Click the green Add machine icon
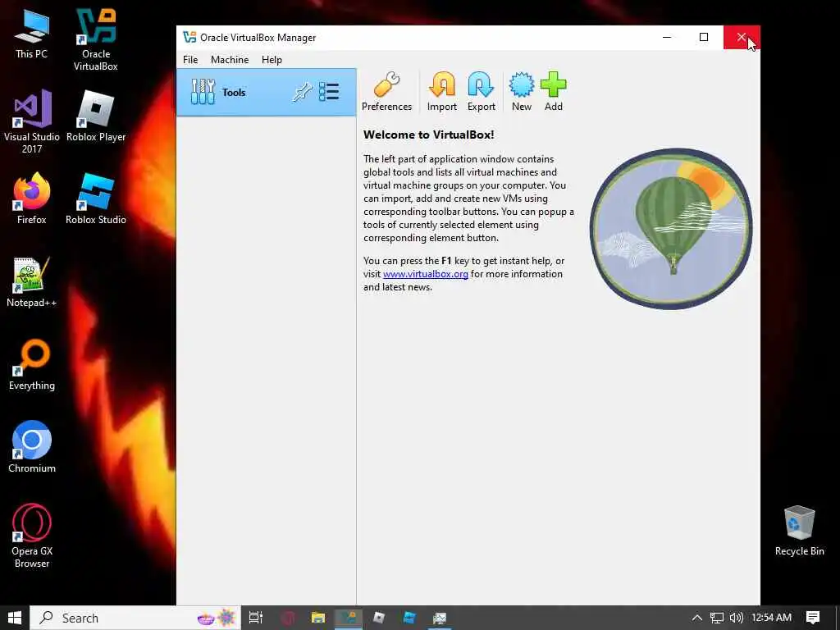 click(554, 92)
